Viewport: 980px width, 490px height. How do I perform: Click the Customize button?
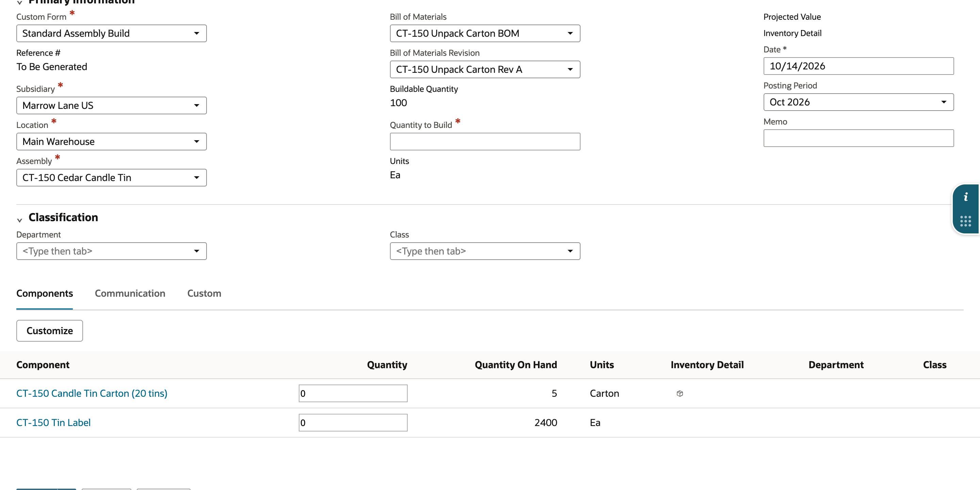(49, 331)
